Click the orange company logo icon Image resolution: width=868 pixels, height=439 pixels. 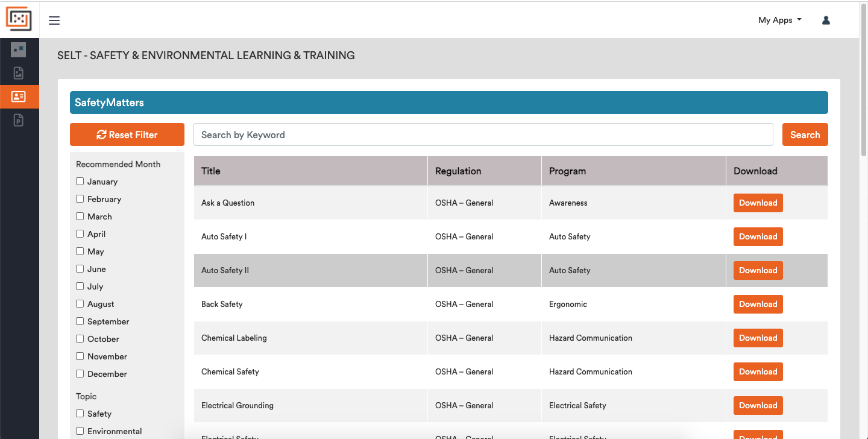19,19
